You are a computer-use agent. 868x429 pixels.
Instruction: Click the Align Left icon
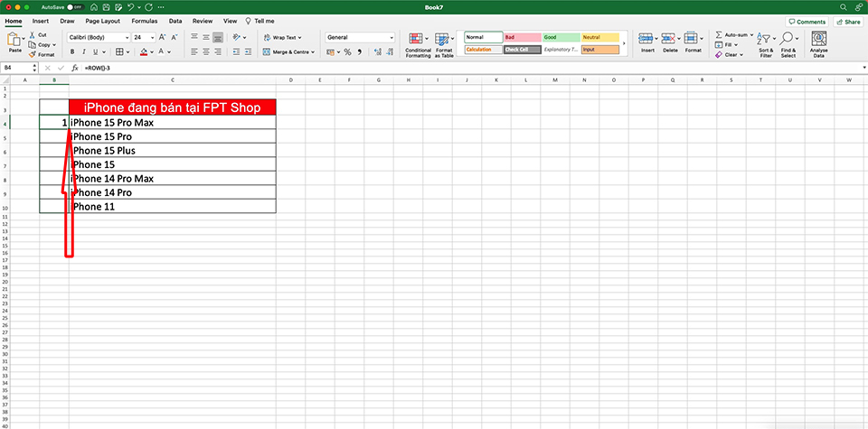point(194,52)
